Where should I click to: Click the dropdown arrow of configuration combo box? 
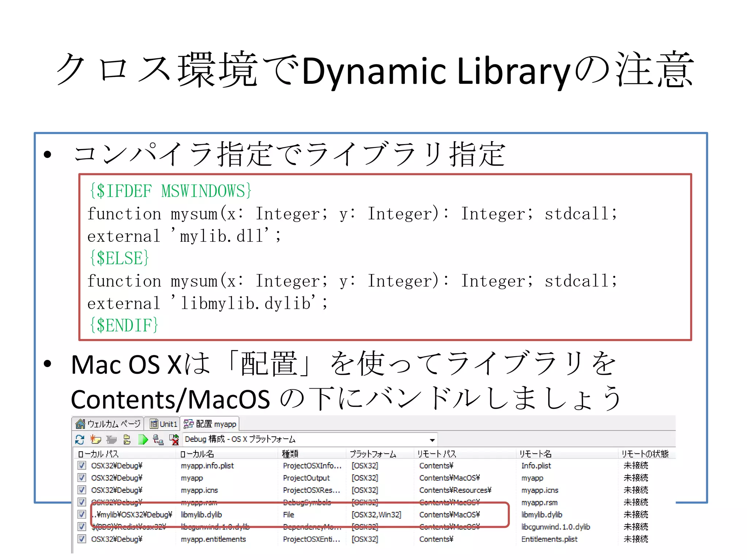pyautogui.click(x=432, y=440)
